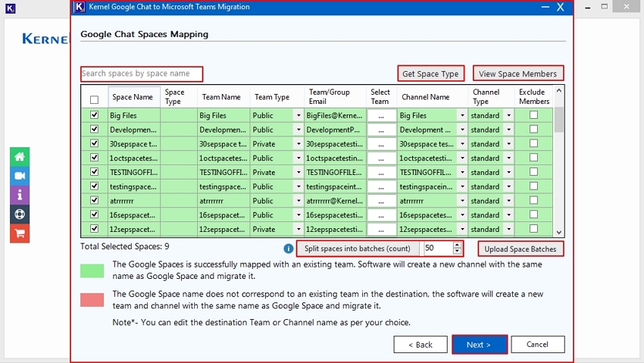Open Select Team browse button for atrrrrrrr

pos(381,201)
